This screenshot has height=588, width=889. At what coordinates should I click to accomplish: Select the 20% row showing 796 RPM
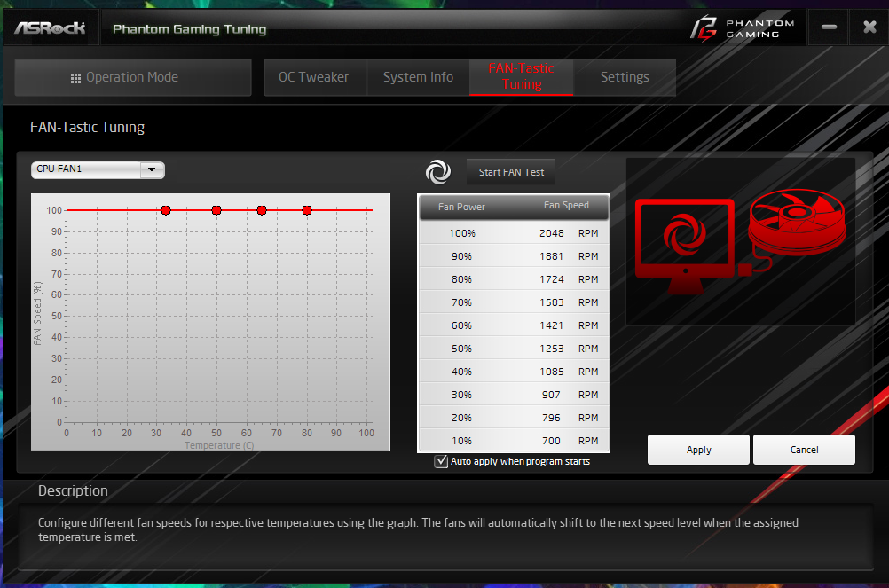[514, 418]
